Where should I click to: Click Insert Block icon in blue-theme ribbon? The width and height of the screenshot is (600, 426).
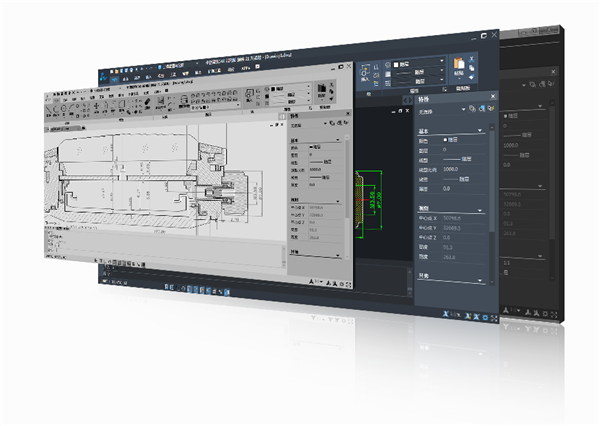coord(365,71)
